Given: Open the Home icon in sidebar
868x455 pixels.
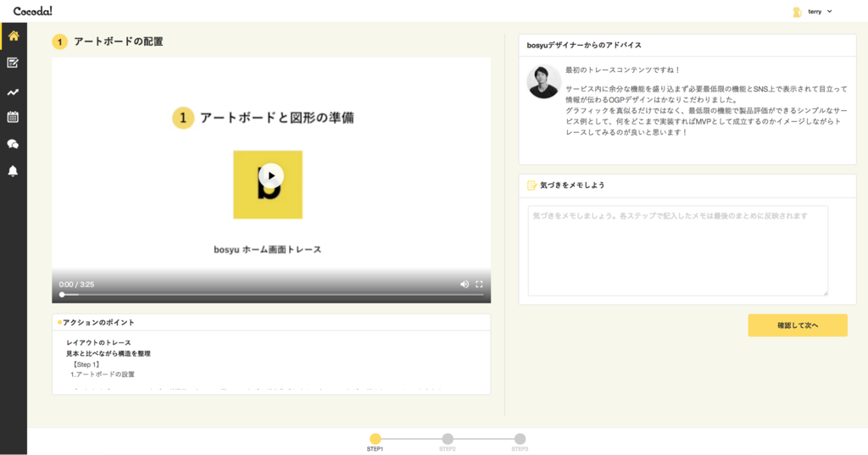Looking at the screenshot, I should pos(14,36).
